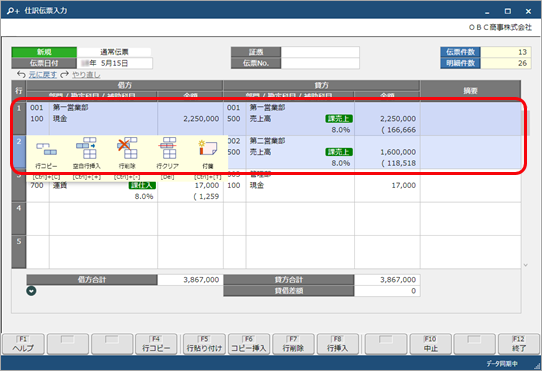The image size is (542, 371).
Task: Click the debit amount 2,250,000 in row 1
Action: [201, 119]
